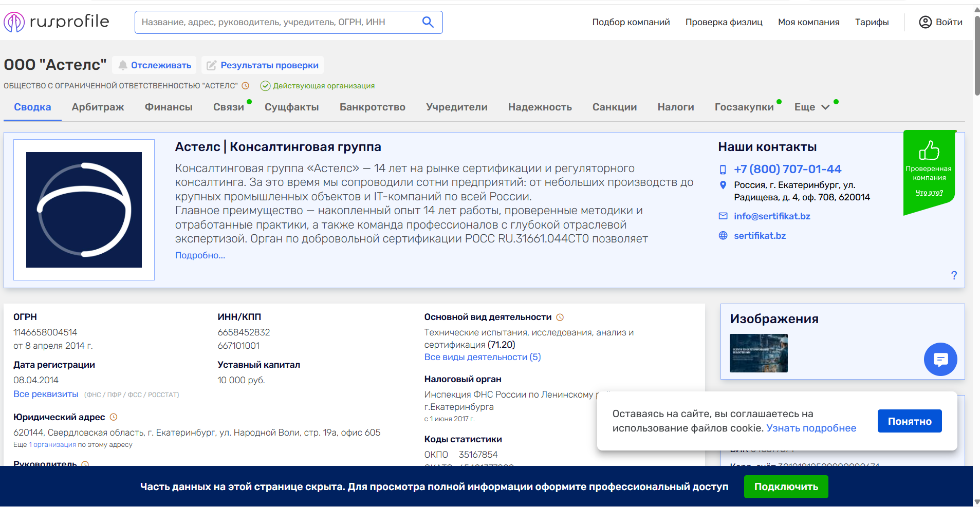The image size is (980, 507).
Task: Expand description via Подробно... link
Action: pos(200,255)
